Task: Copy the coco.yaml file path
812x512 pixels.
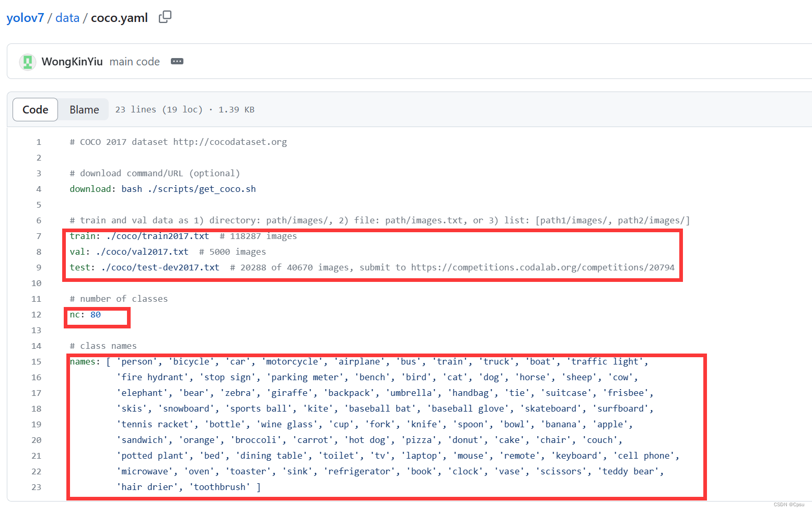Action: pyautogui.click(x=165, y=17)
